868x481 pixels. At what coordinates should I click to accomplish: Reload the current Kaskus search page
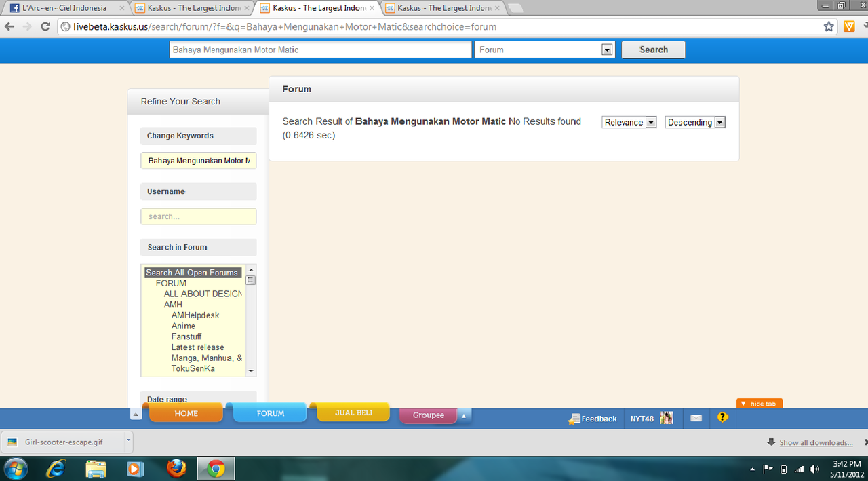(x=45, y=26)
